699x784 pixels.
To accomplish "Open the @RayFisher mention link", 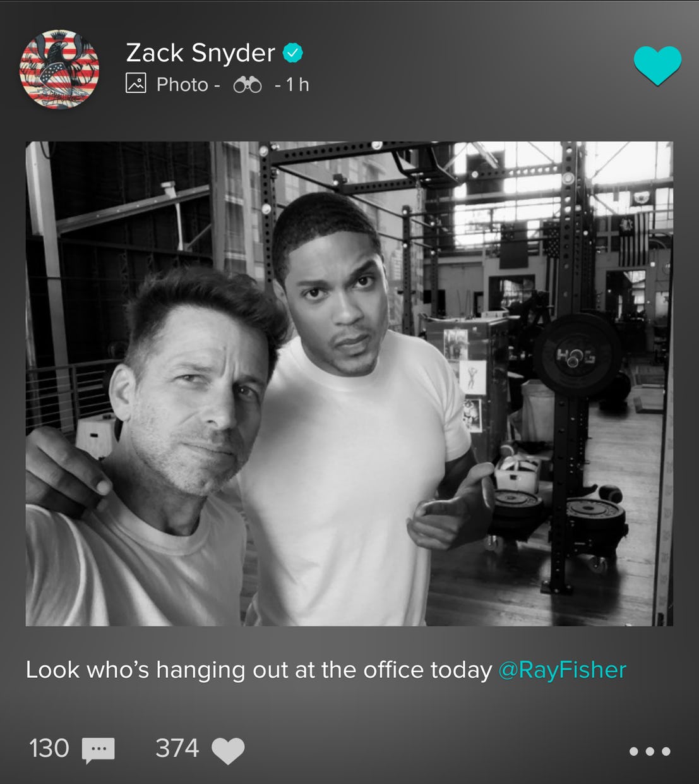I will pos(563,670).
